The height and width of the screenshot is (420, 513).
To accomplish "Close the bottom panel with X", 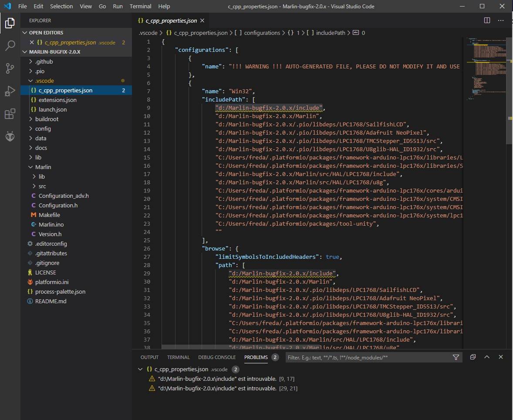I will pyautogui.click(x=501, y=357).
